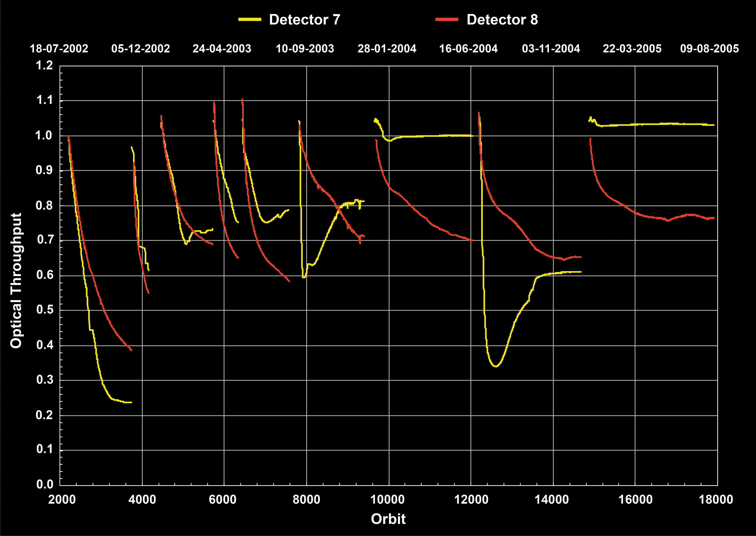
Task: Click the 2000 orbit tick label
Action: coord(62,499)
